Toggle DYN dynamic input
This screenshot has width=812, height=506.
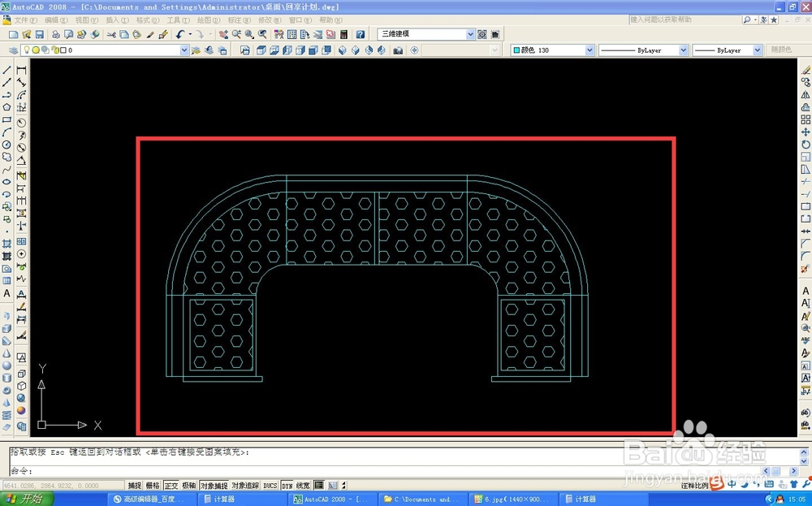coord(287,485)
